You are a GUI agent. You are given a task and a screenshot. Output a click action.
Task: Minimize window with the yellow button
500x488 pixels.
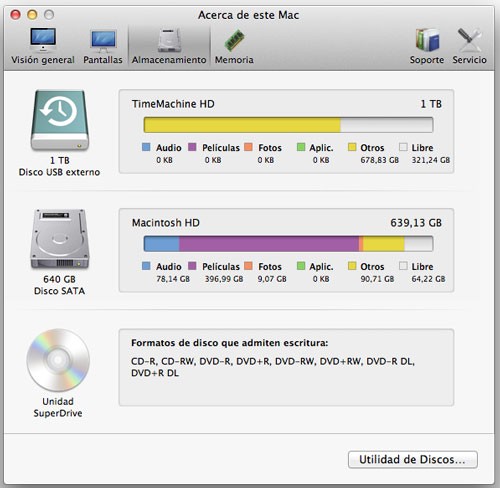(x=32, y=15)
